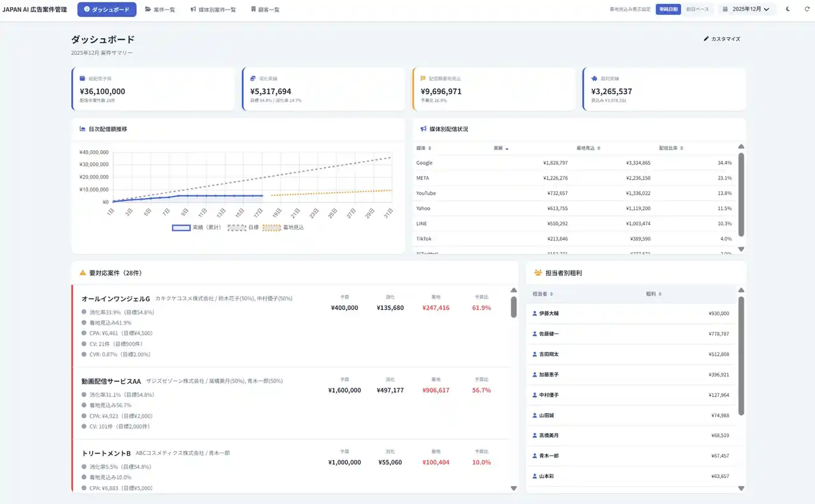
Task: Open the 2025年12月 month dropdown
Action: pos(751,10)
